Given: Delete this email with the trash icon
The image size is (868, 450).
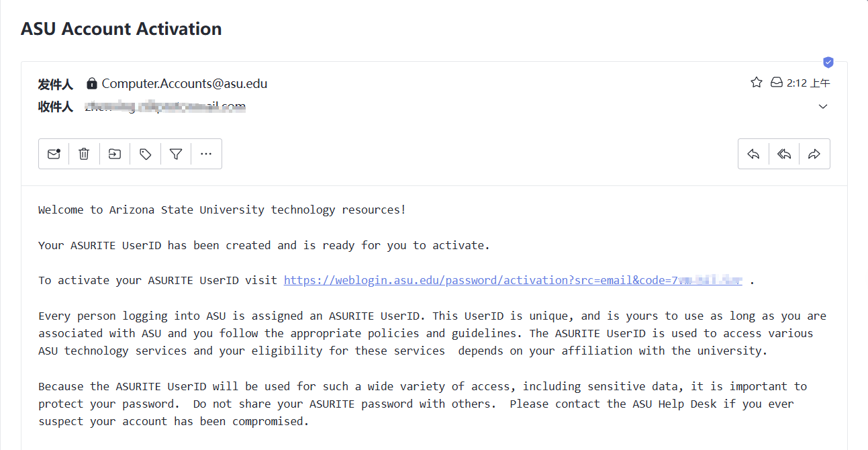Looking at the screenshot, I should pos(84,154).
